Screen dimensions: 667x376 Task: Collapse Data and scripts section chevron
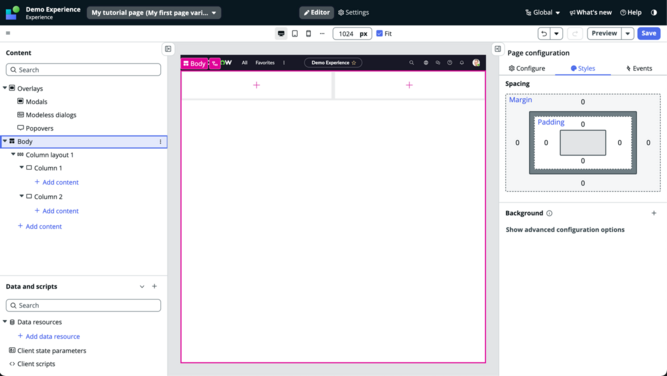pyautogui.click(x=142, y=287)
